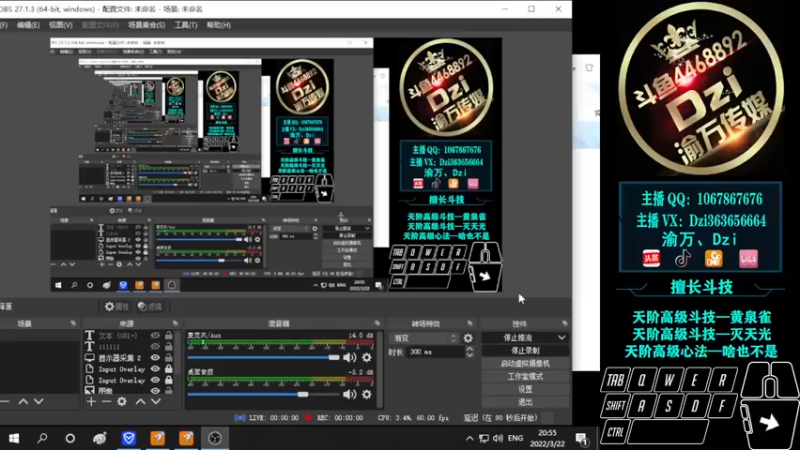Click the stream status icon beside LIVE

point(240,417)
